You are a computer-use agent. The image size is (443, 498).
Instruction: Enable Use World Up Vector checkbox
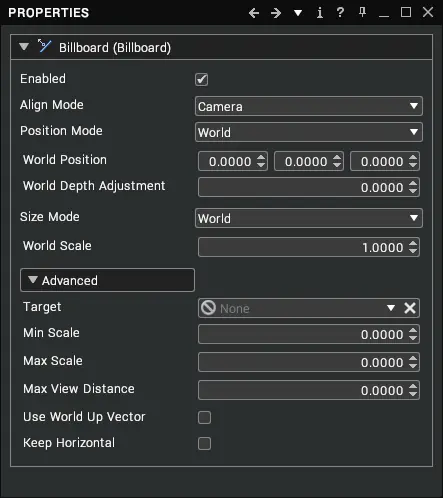(x=204, y=417)
